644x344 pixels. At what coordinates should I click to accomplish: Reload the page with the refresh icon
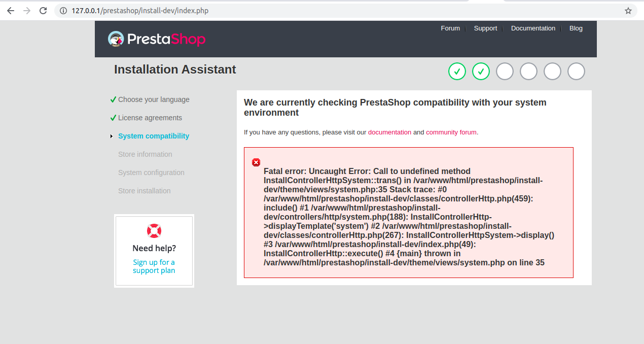point(43,11)
